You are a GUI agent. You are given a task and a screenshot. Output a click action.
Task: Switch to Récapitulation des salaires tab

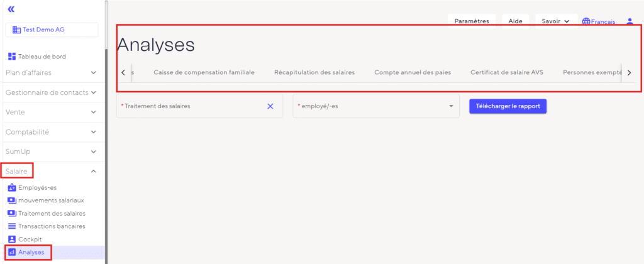click(314, 72)
